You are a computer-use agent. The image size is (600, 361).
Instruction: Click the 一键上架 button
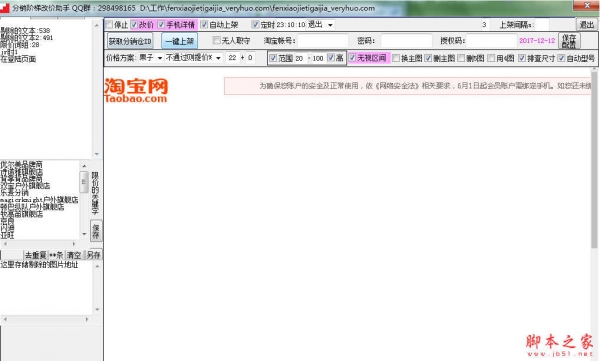(179, 41)
